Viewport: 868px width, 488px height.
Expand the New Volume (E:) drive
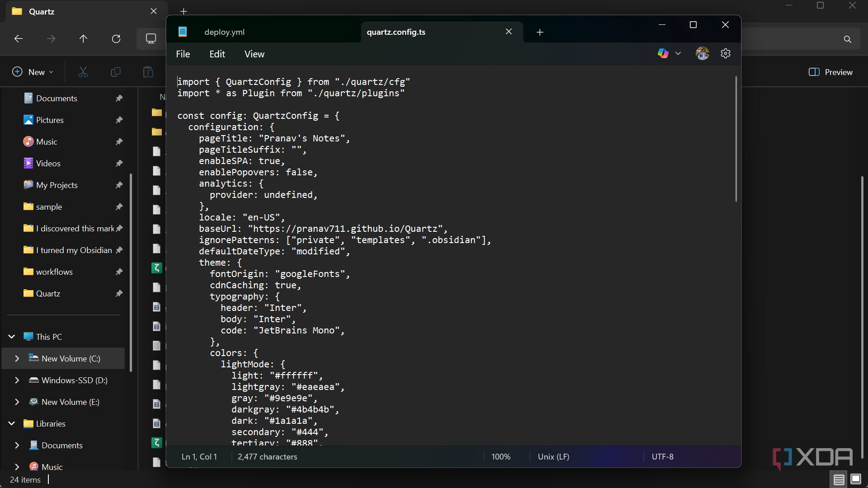17,402
